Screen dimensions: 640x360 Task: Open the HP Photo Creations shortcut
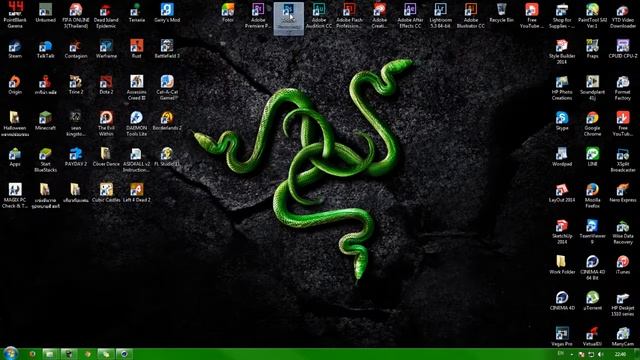(x=562, y=87)
